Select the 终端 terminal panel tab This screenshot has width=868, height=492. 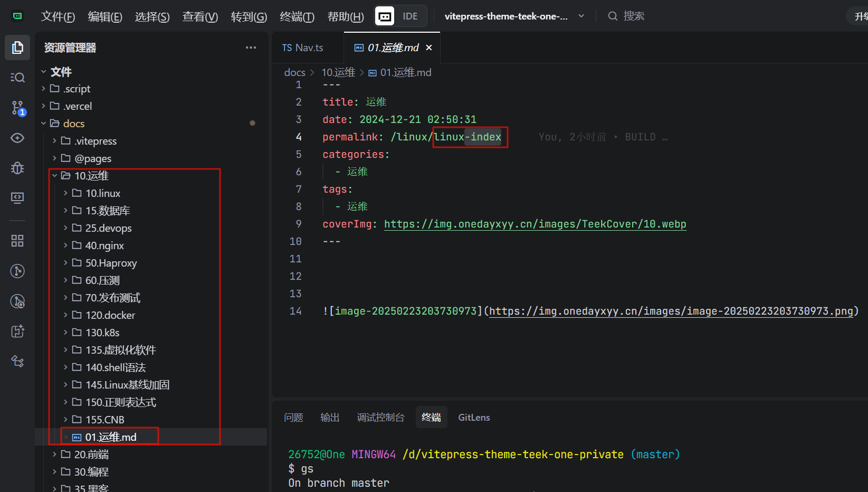coord(431,418)
